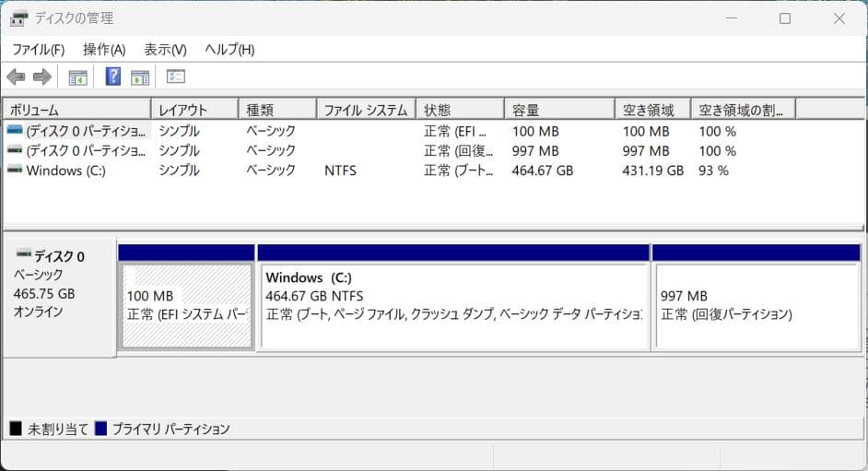
Task: Sort by the 種類 column header
Action: click(278, 110)
